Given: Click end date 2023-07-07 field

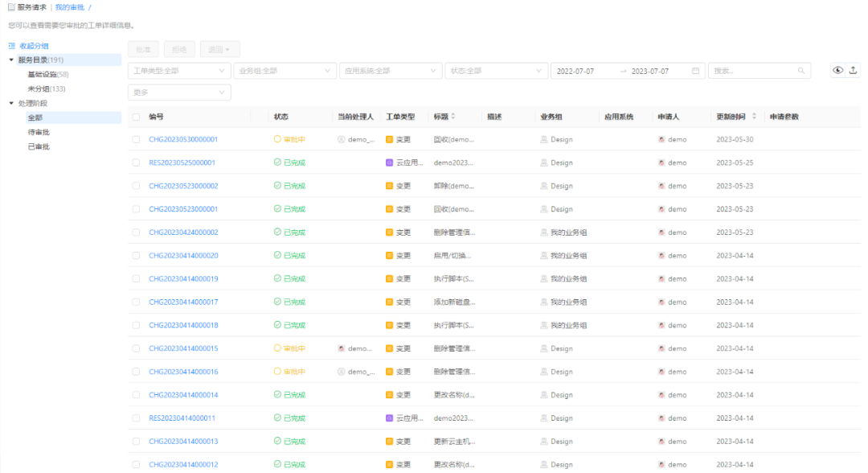Looking at the screenshot, I should (650, 71).
